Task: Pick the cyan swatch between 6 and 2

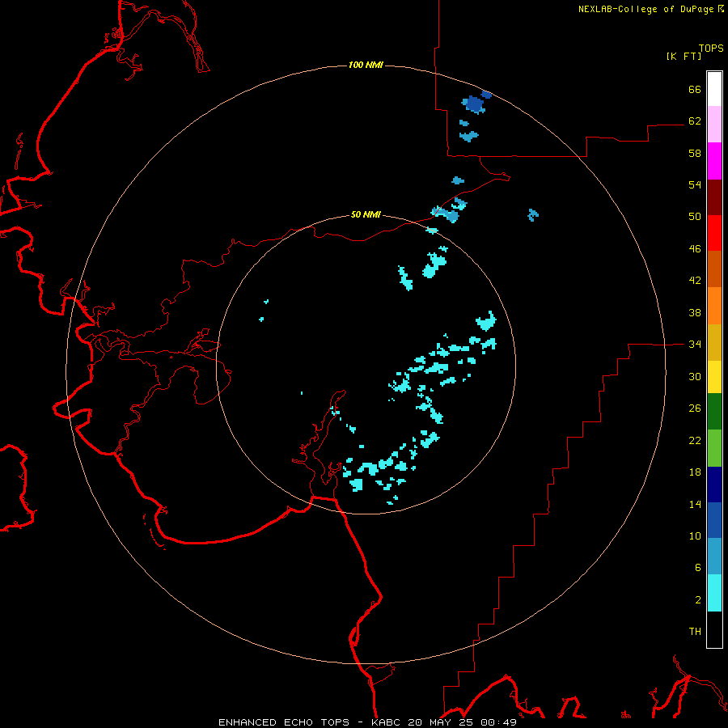Action: coord(714,593)
